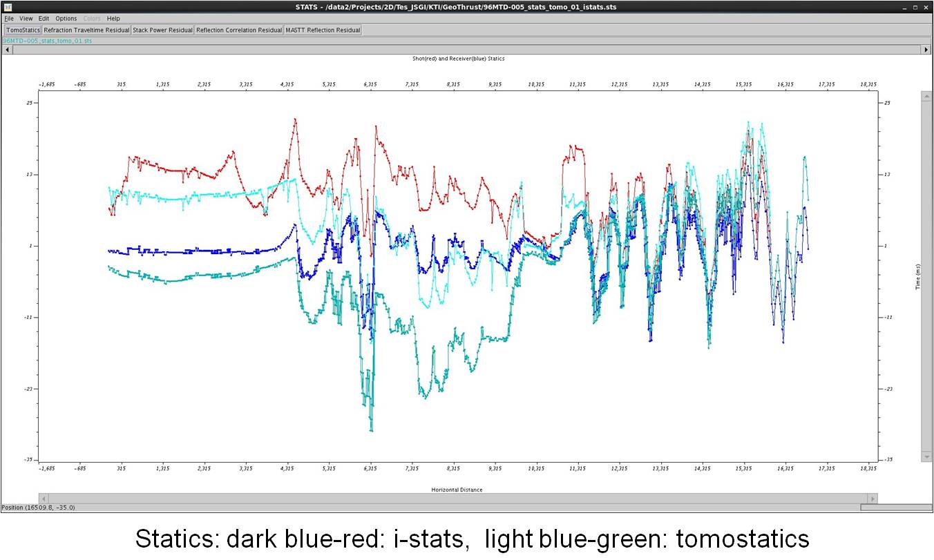The height and width of the screenshot is (560, 934).
Task: Click the vertical scrollbar track beside the plot
Action: (926, 276)
